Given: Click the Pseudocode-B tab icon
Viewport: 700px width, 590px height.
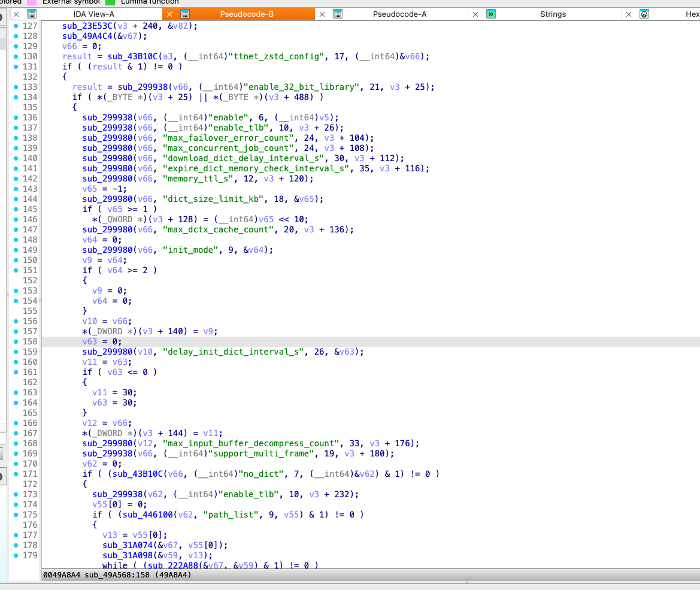Looking at the screenshot, I should (185, 14).
